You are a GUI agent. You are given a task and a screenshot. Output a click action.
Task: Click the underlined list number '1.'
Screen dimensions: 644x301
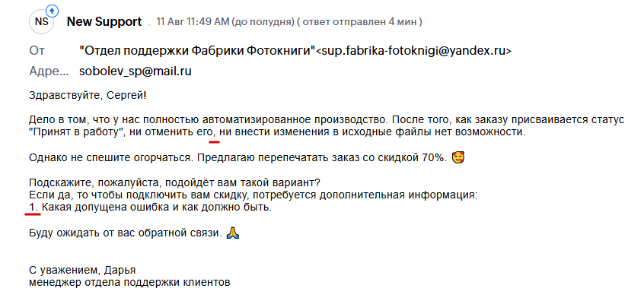click(x=33, y=207)
